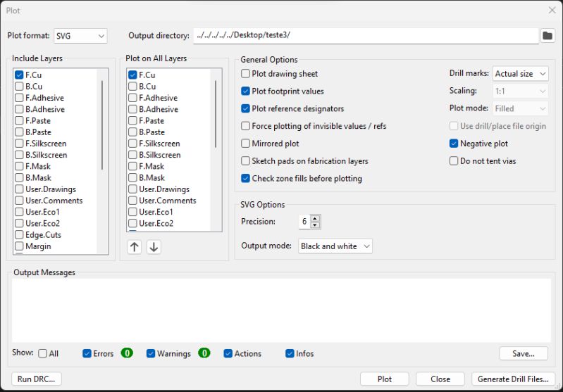563x392 pixels.
Task: Check B.Cu in Include Layers
Action: coord(19,87)
